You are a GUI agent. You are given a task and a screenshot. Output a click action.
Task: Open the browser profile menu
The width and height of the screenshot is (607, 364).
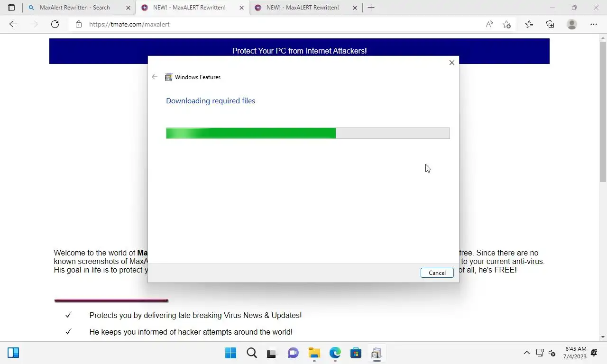point(572,24)
